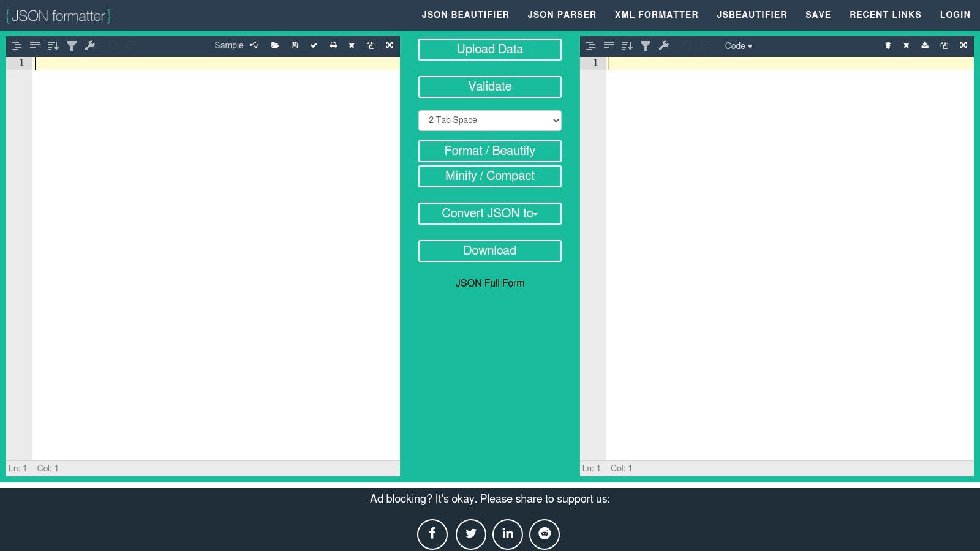Open the JSON PARSER page
Screen dimensions: 980x551
[561, 14]
